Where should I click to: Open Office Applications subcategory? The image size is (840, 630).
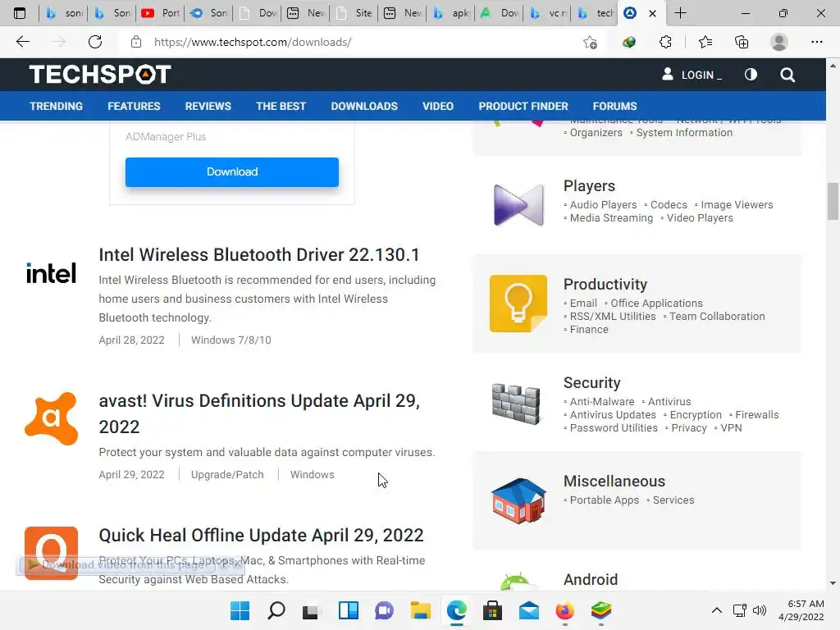click(656, 304)
